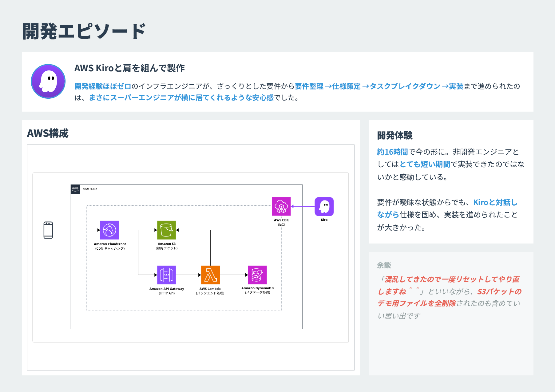
Task: Click the 開発経験ほぼゼロ highlighted text
Action: [103, 86]
